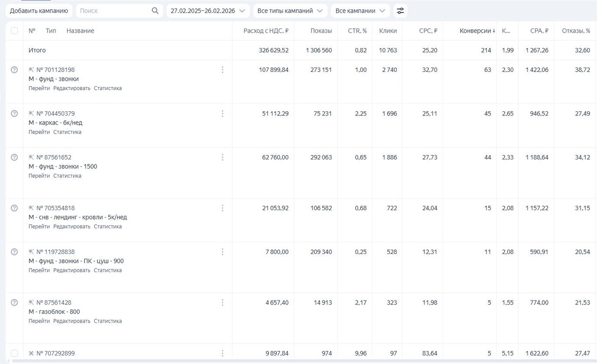
Task: Open three-dot menu for М - газоблок - 800
Action: (222, 303)
